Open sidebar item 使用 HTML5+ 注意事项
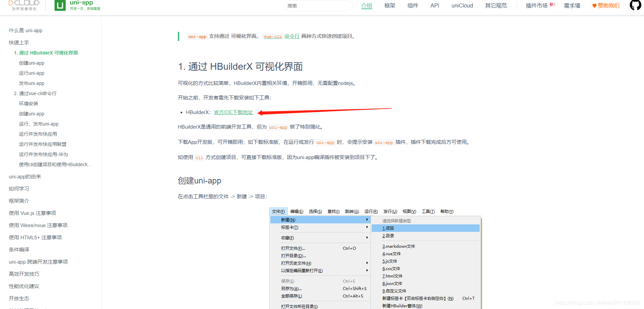The height and width of the screenshot is (309, 644). pyautogui.click(x=35, y=238)
